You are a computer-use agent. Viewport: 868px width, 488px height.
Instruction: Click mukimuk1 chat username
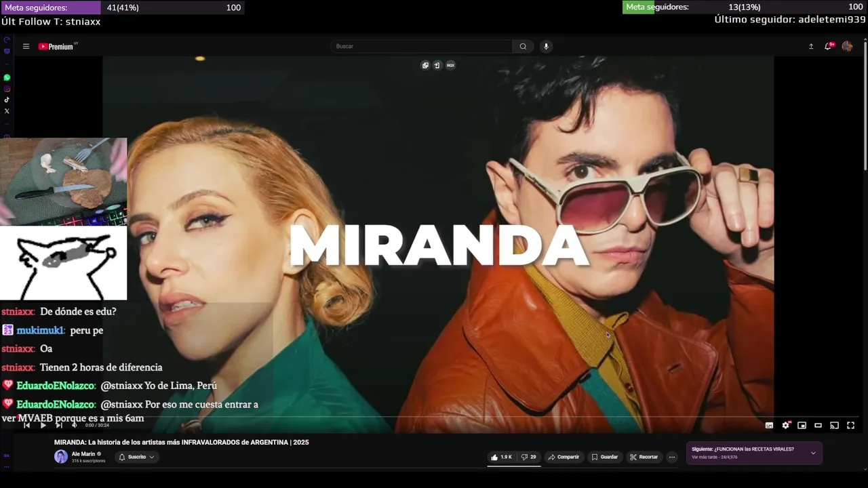41,330
